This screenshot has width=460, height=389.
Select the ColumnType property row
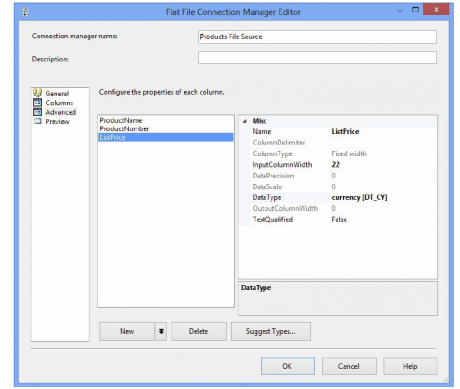(343, 154)
